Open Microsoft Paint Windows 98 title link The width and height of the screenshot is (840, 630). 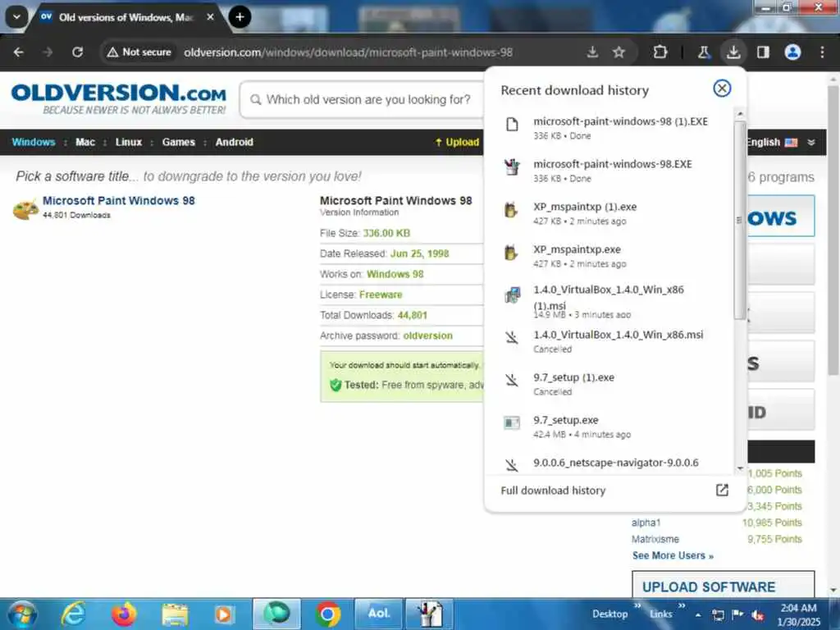[118, 200]
